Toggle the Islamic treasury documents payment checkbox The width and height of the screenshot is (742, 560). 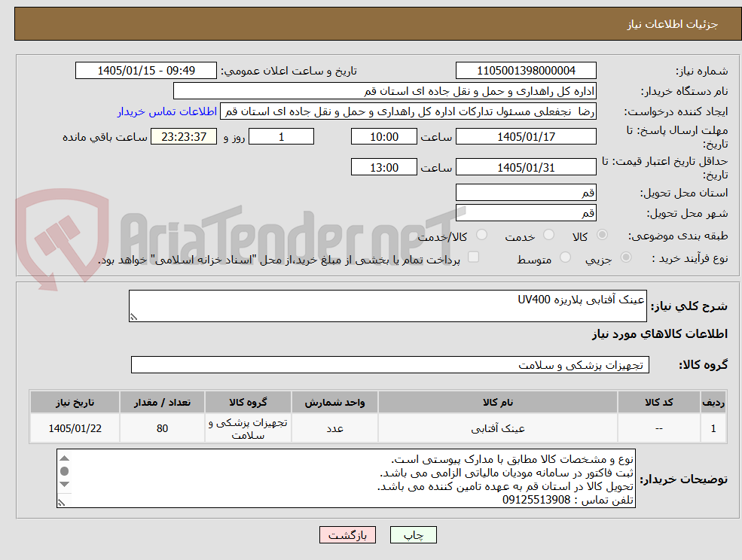click(x=473, y=257)
